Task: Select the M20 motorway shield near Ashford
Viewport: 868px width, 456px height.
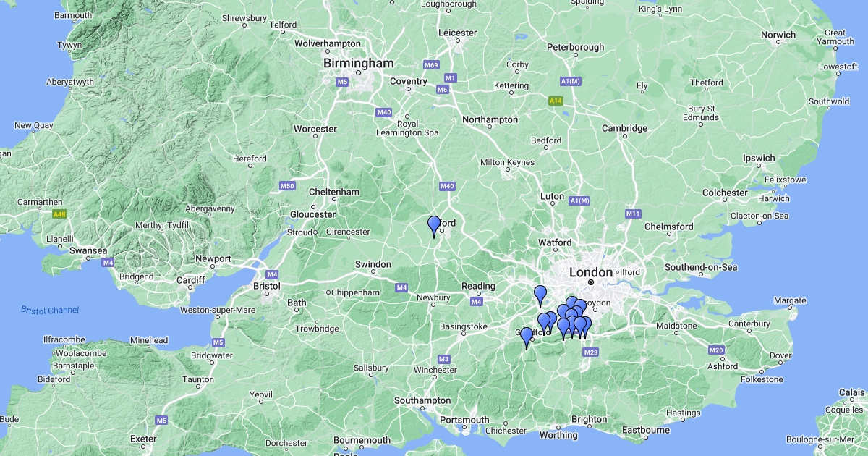Action: (716, 350)
